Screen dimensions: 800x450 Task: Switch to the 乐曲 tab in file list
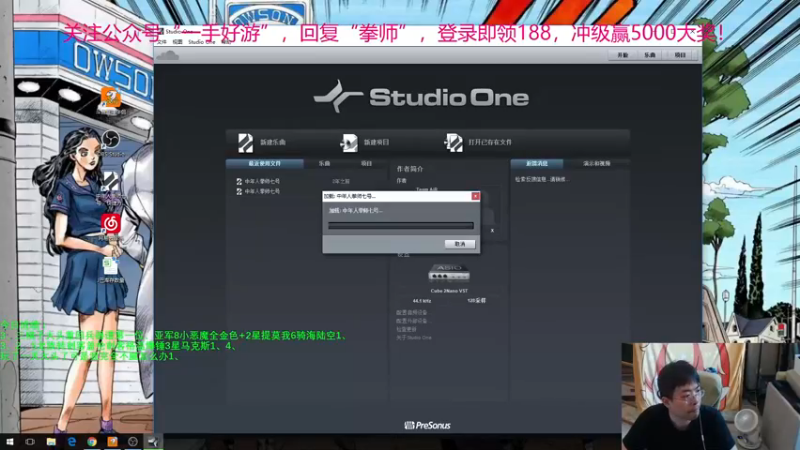tap(324, 163)
